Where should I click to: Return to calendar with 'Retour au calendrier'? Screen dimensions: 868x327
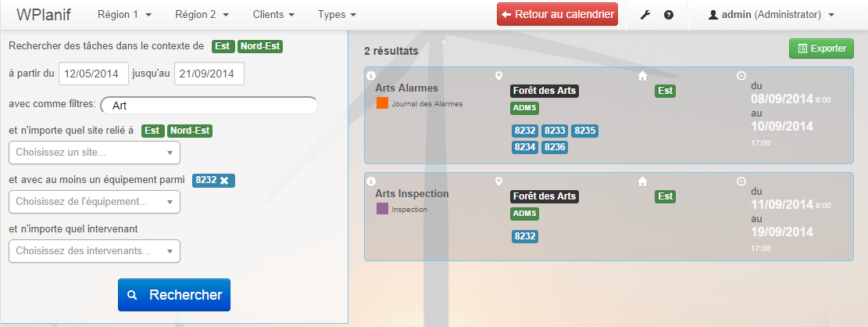tap(557, 15)
